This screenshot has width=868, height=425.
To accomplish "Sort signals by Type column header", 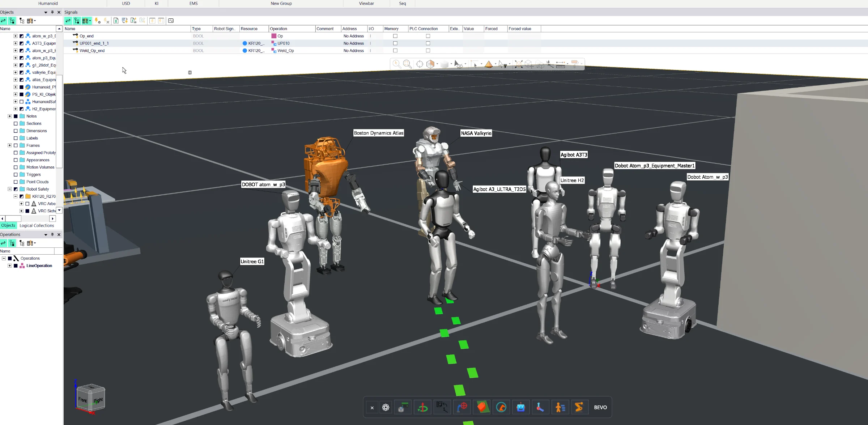I will [x=201, y=29].
